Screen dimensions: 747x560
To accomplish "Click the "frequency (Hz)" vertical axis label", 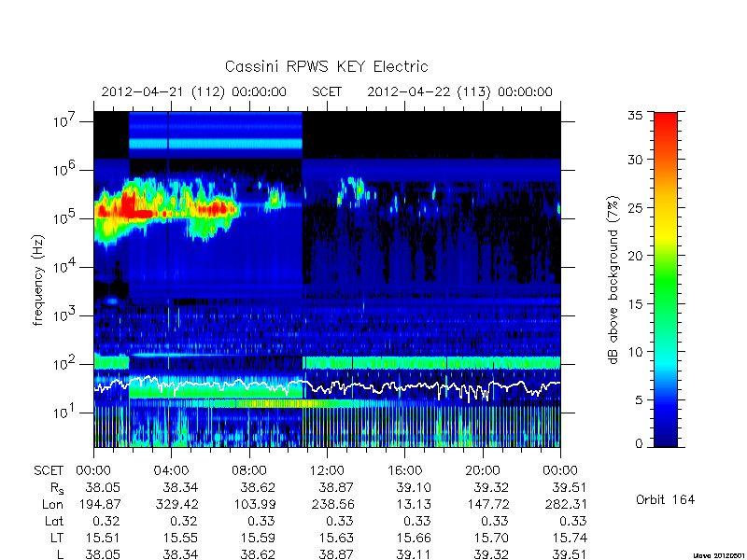I will [x=38, y=280].
